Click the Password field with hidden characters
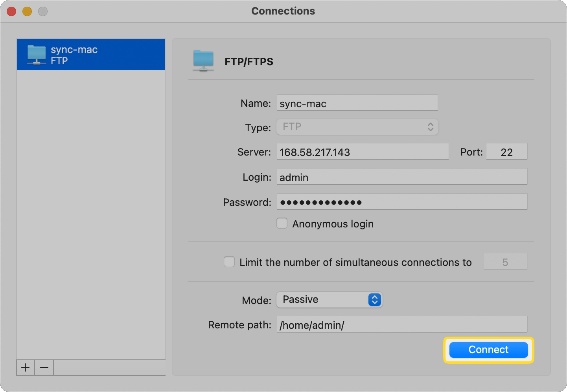The width and height of the screenshot is (567, 392). tap(402, 201)
